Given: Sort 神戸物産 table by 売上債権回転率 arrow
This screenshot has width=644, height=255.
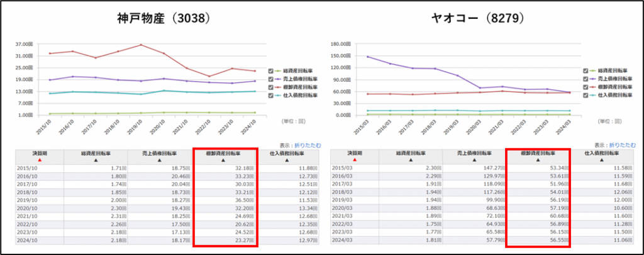Looking at the screenshot, I should tap(160, 161).
